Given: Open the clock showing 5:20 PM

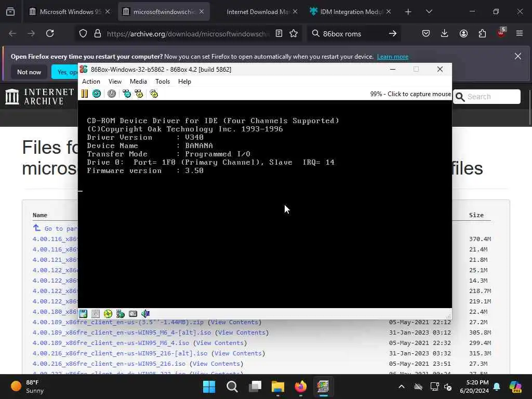Looking at the screenshot, I should click(x=474, y=387).
